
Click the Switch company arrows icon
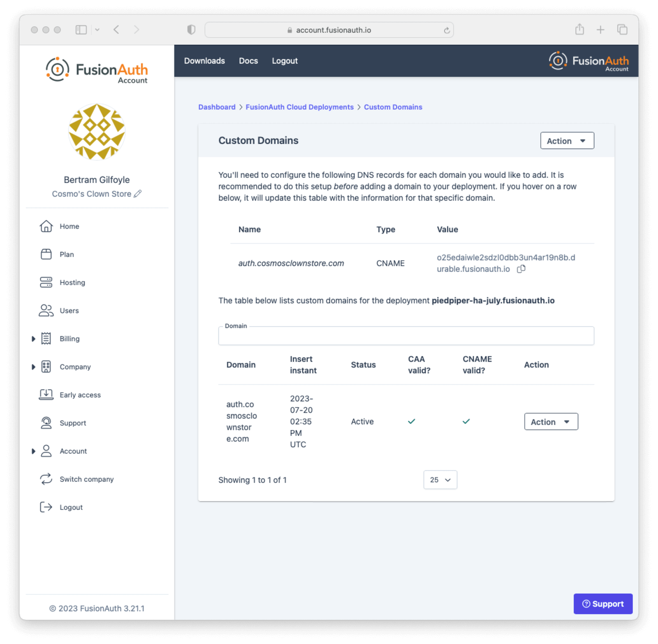(46, 479)
